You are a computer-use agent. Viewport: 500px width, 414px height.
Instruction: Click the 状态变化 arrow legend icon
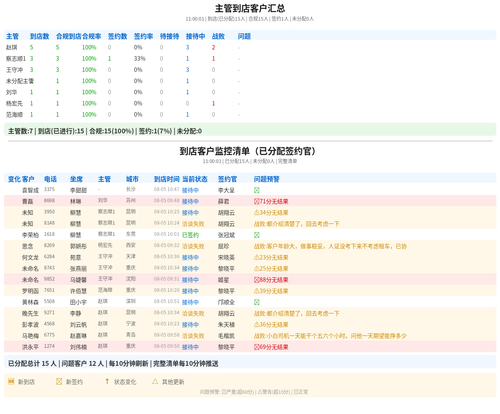[107, 381]
